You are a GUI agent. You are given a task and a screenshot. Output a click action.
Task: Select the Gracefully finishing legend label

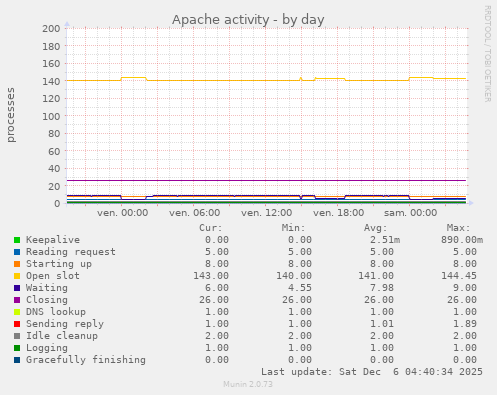pos(86,360)
